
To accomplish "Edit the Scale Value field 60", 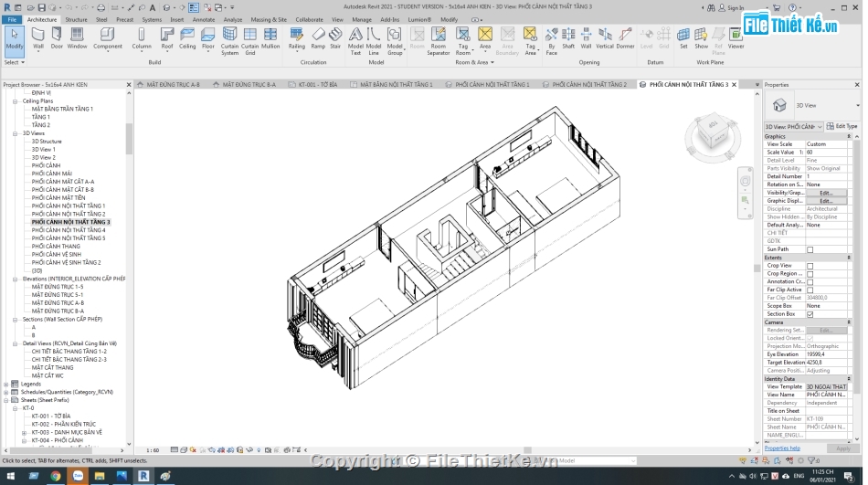I will point(826,153).
